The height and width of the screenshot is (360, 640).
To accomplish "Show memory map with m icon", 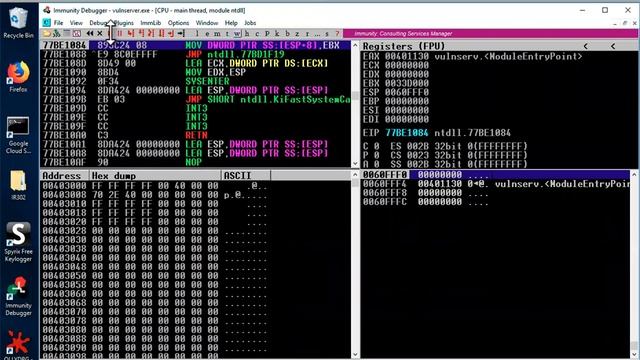I will pos(217,33).
